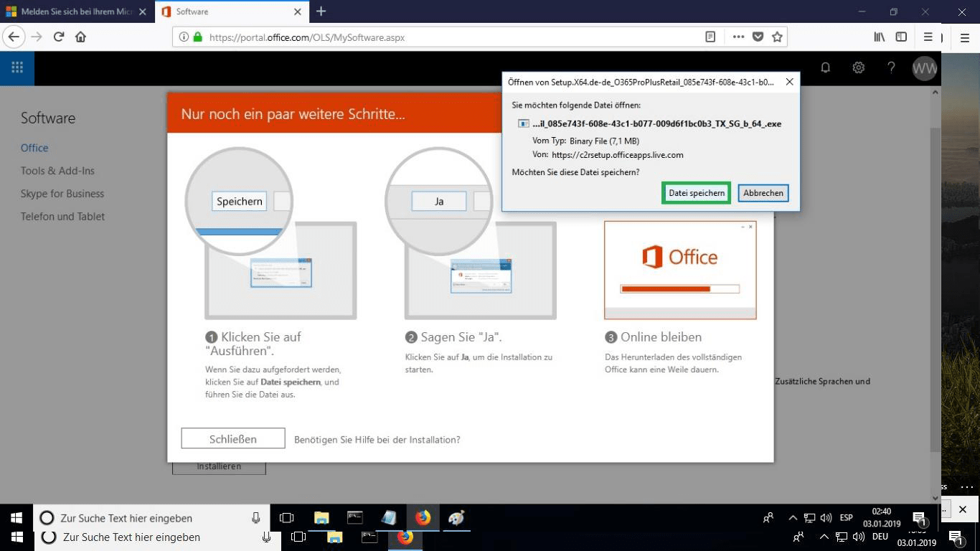Open the settings gear icon
980x551 pixels.
tap(858, 67)
